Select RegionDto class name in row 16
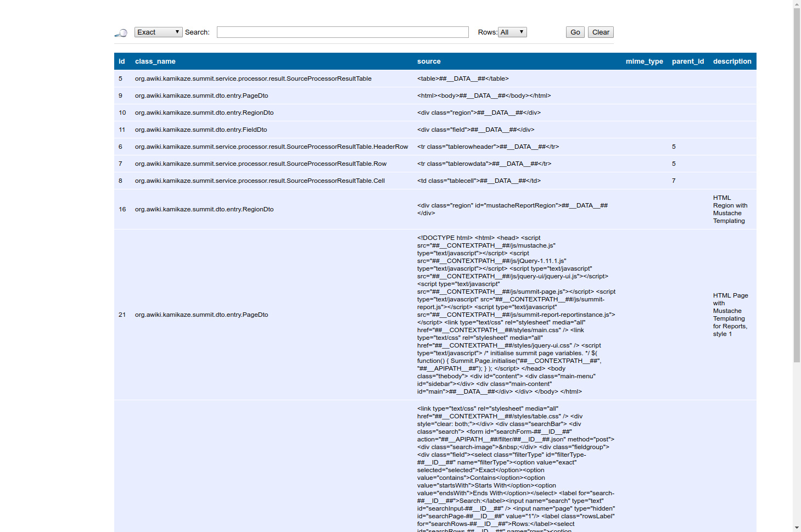 click(204, 209)
